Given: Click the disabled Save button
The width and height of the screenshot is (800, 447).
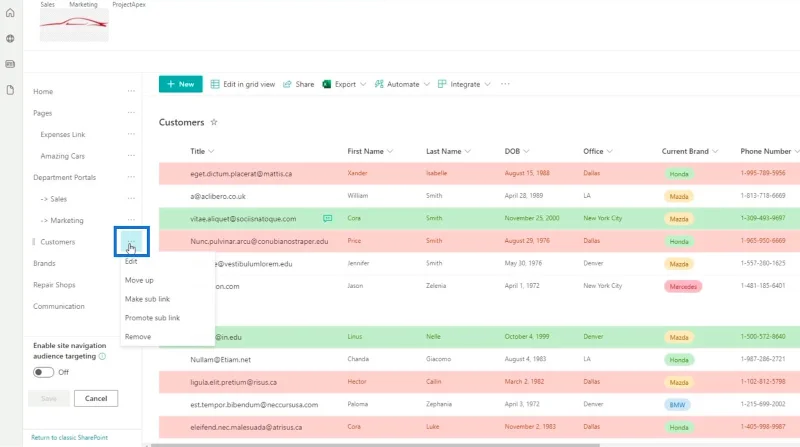Looking at the screenshot, I should click(49, 399).
